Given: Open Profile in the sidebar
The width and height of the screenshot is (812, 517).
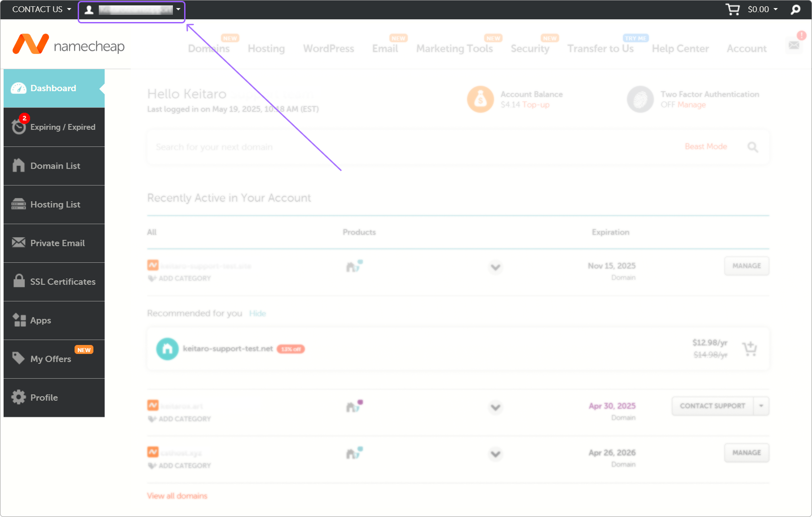Looking at the screenshot, I should coord(54,398).
